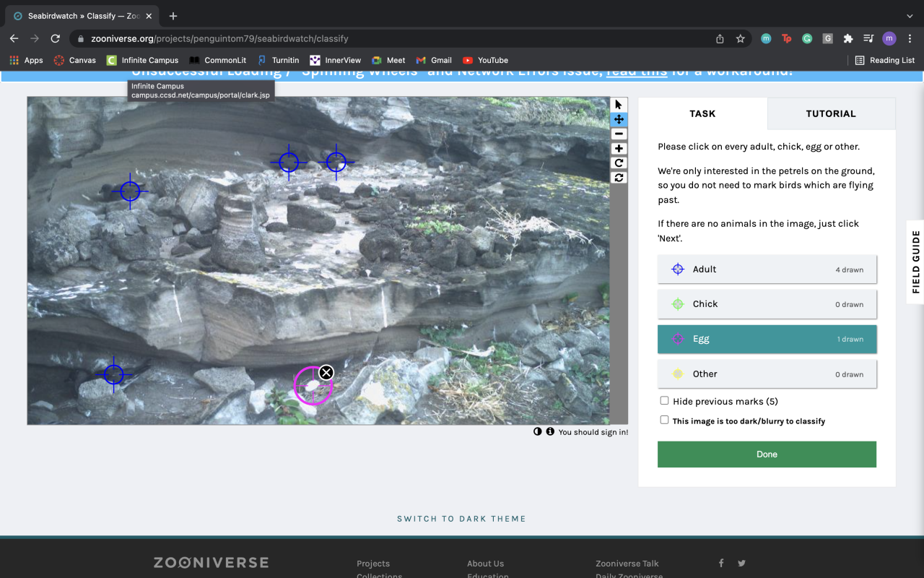Open the Zooniverse Talk footer link
Screen dimensions: 924x578
tap(627, 564)
